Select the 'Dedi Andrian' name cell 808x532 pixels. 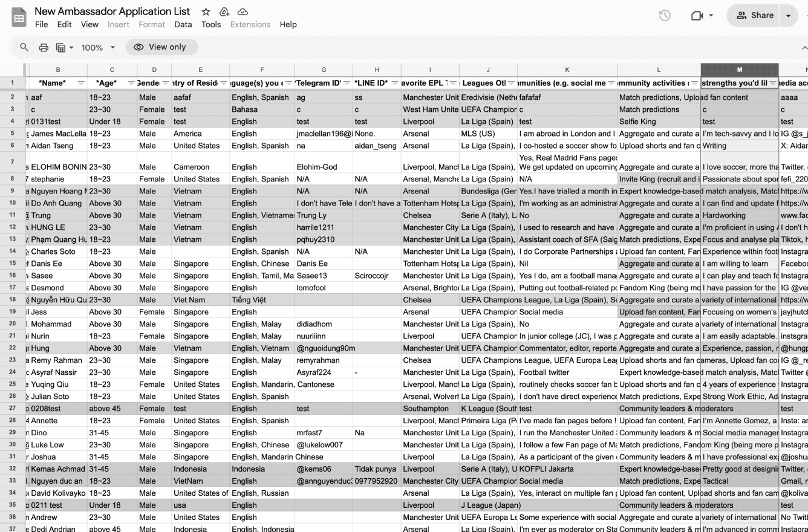(58, 529)
